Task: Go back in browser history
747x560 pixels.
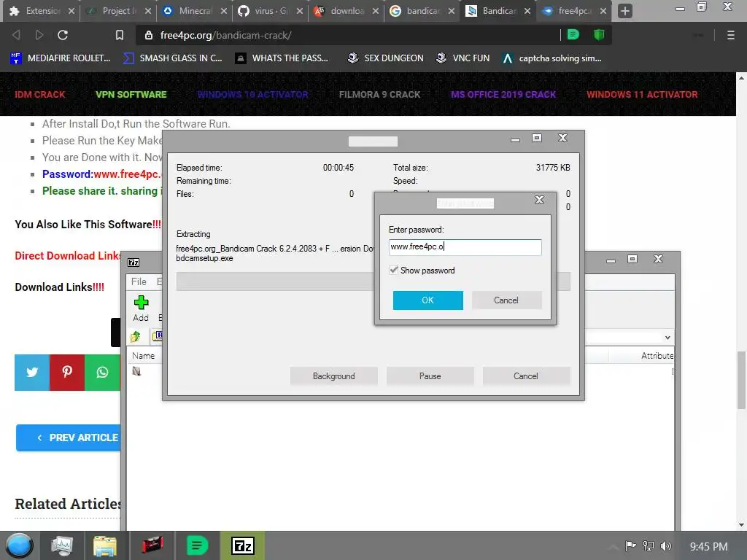Action: click(16, 35)
